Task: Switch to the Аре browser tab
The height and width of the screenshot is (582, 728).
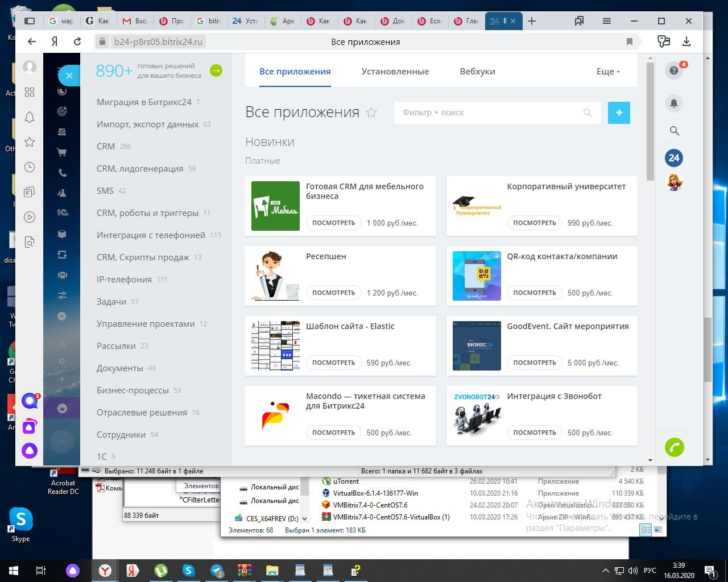Action: coord(282,21)
